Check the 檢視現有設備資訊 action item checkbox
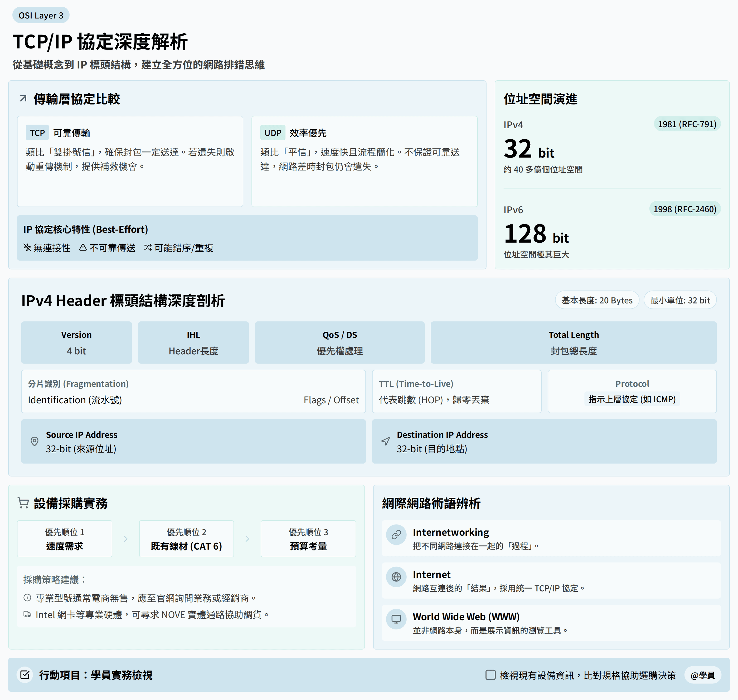738x700 pixels. (x=490, y=675)
